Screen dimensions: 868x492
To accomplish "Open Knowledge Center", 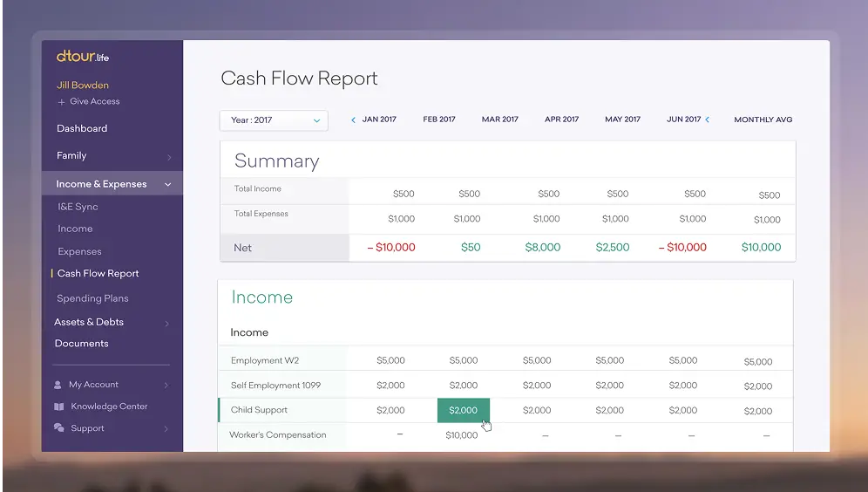I will [x=109, y=407].
